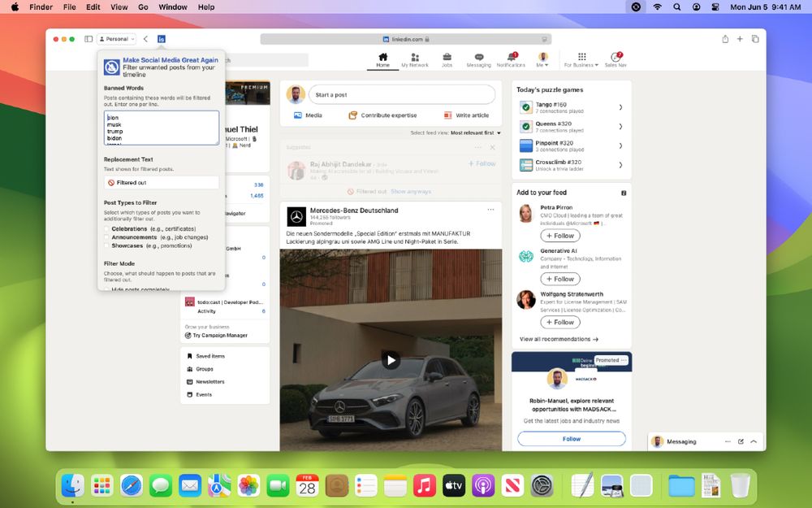Viewport: 812px width, 508px height.
Task: Toggle the Safari sidebar button
Action: pyautogui.click(x=89, y=39)
